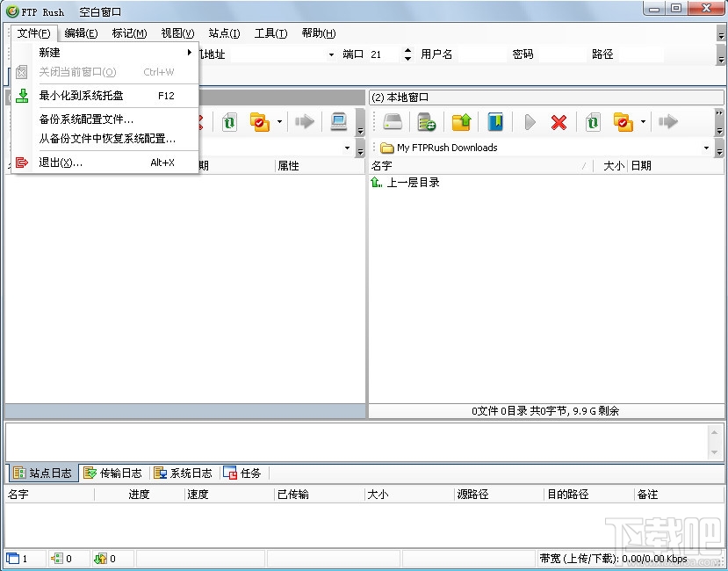The width and height of the screenshot is (728, 571).
Task: Click 目的路径 column header in task list
Action: tap(588, 495)
